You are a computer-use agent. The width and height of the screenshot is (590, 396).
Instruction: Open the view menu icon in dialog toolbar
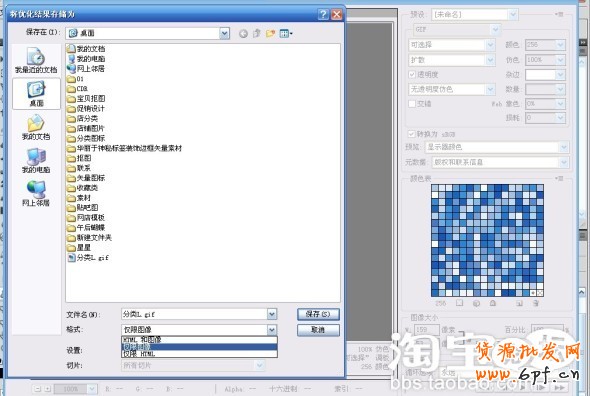286,34
